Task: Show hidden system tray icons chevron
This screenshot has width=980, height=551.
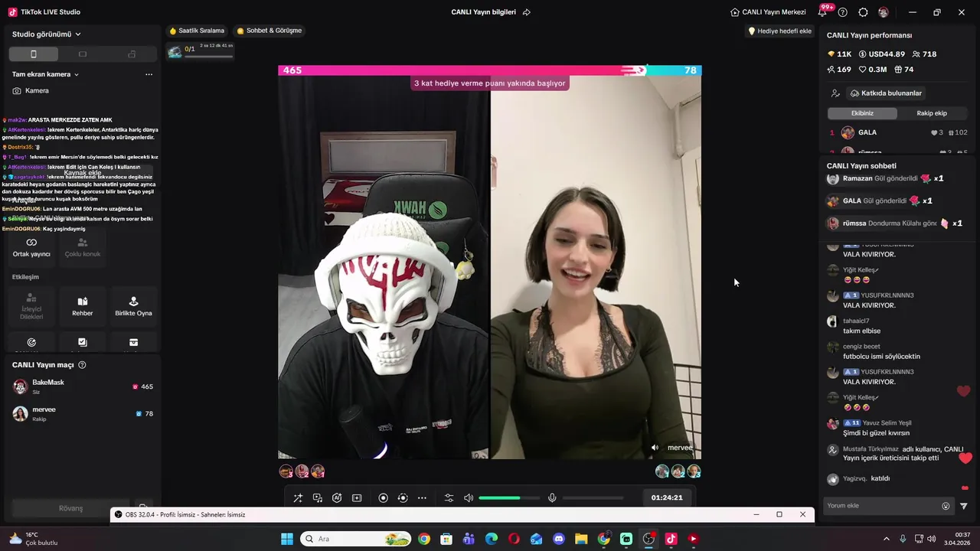Action: tap(887, 539)
